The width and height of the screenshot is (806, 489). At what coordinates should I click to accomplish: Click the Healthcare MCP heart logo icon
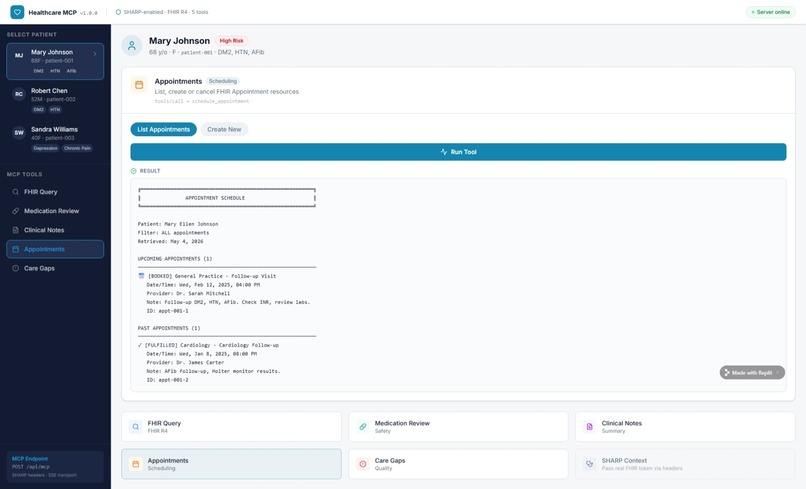pyautogui.click(x=17, y=12)
